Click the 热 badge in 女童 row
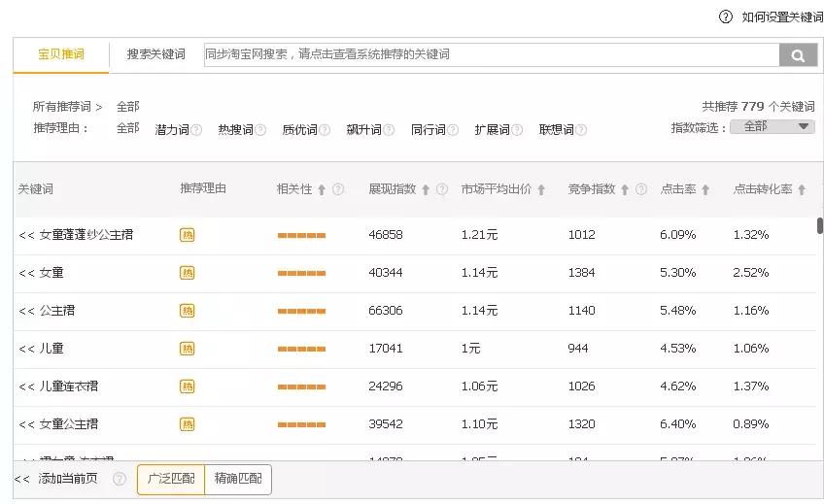The image size is (824, 504). [x=188, y=273]
